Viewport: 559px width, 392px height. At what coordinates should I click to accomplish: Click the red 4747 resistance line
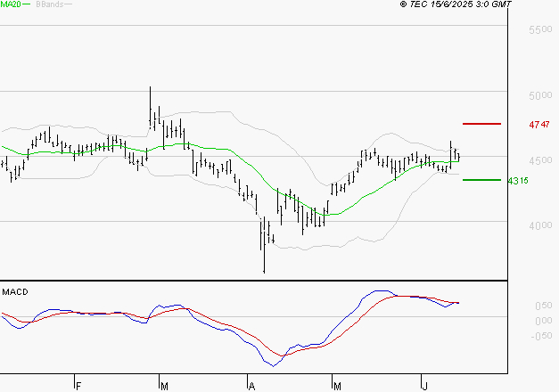tap(481, 123)
